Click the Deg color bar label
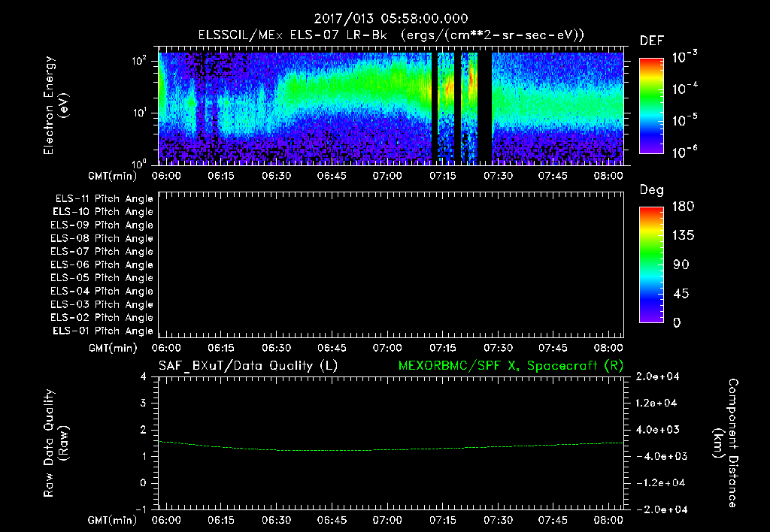 [x=652, y=190]
